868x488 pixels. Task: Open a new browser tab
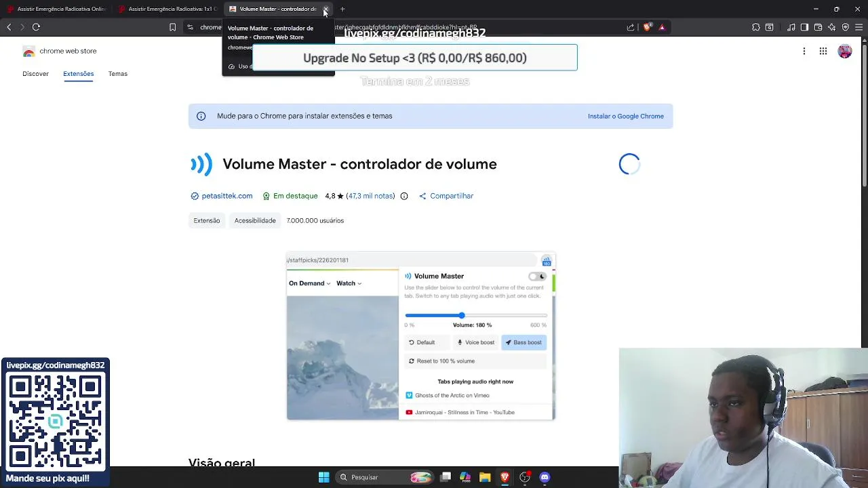point(342,9)
